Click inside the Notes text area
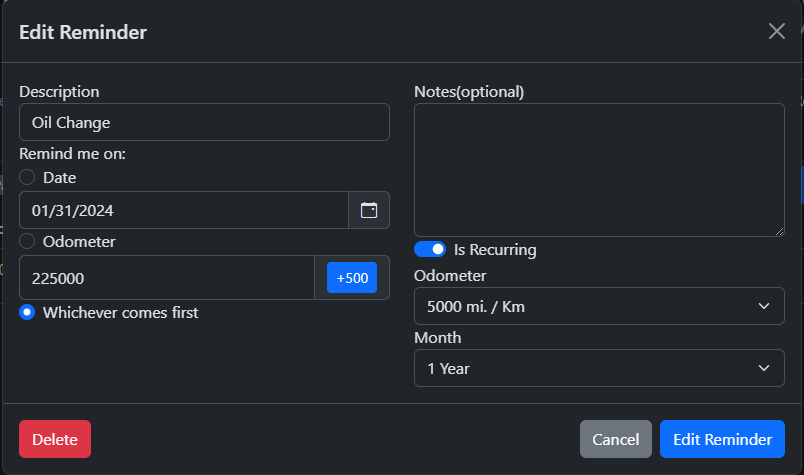Screen dimensions: 804x475 click(599, 169)
